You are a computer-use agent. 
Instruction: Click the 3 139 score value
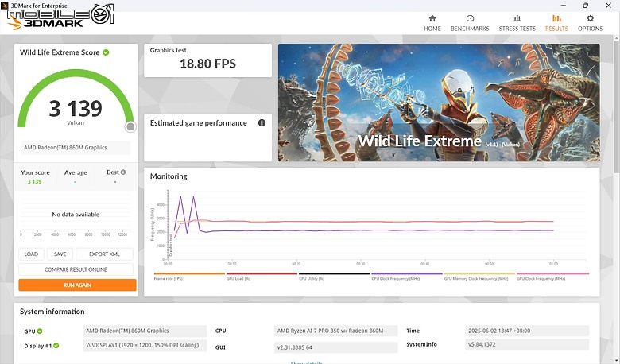76,108
